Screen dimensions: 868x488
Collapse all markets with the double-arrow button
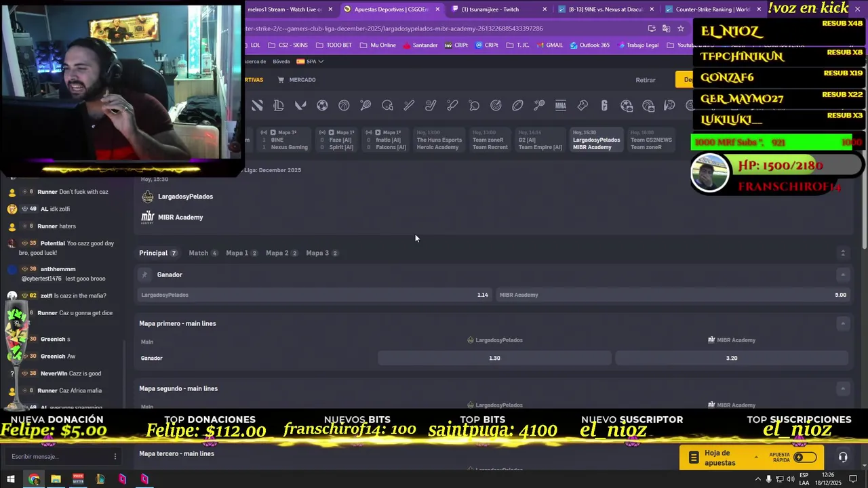(843, 253)
